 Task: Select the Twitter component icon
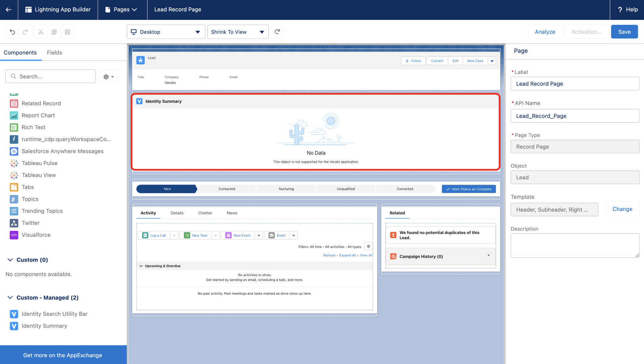pos(14,223)
